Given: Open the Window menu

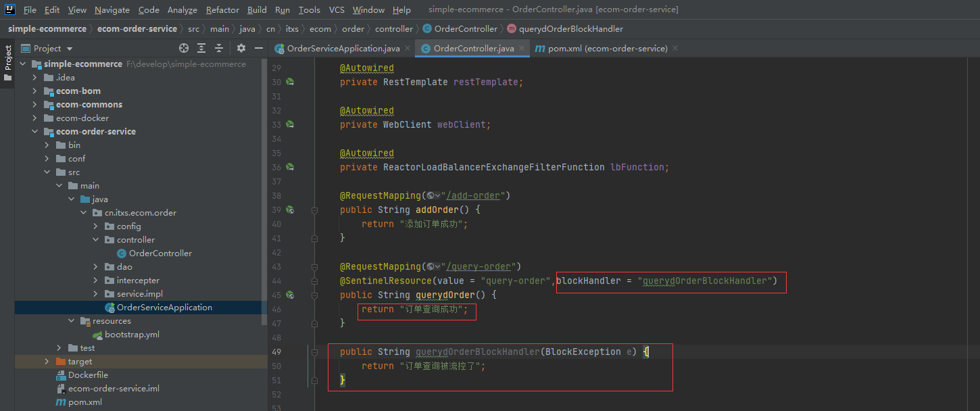Looking at the screenshot, I should pos(369,9).
